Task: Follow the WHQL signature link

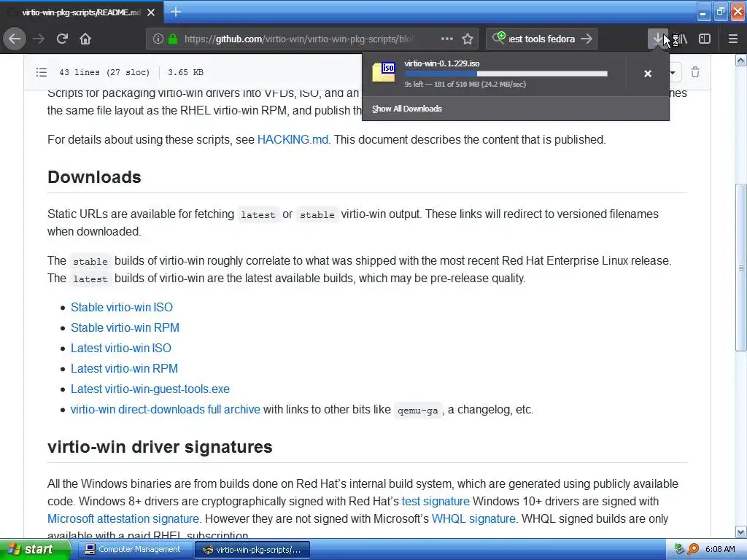Action: [x=473, y=518]
